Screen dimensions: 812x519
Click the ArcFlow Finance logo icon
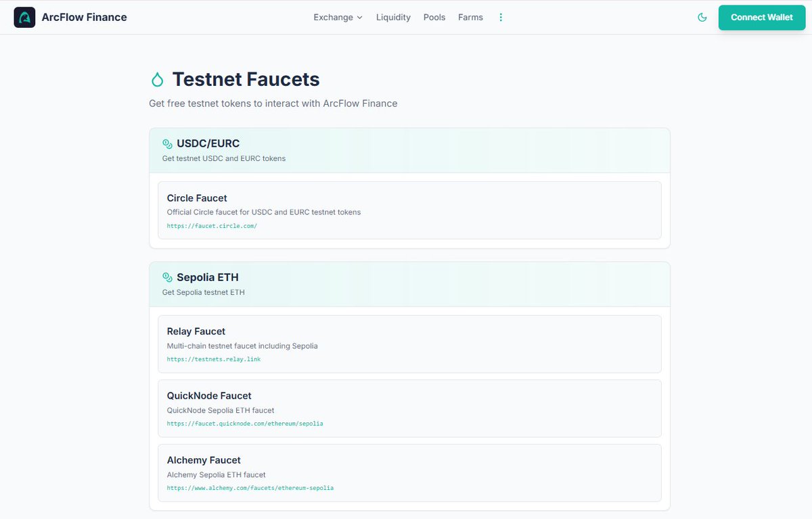pyautogui.click(x=24, y=17)
